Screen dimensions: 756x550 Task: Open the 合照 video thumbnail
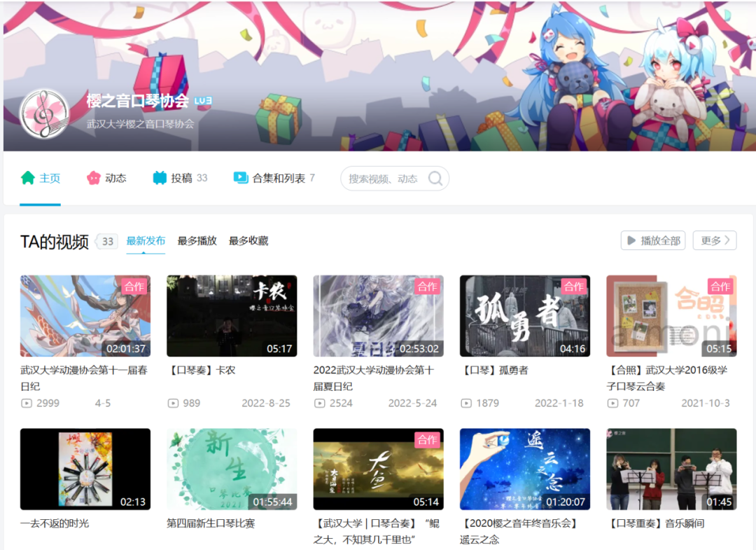point(671,316)
